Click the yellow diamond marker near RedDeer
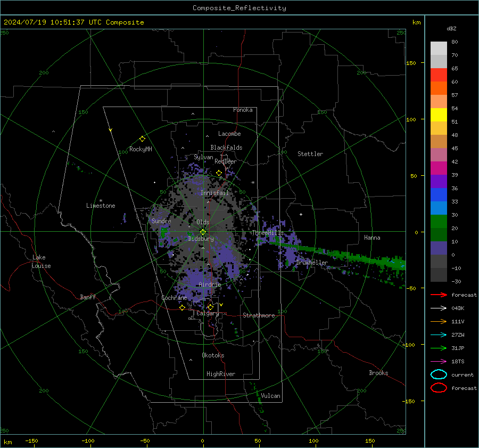Screen dimensions: 479x448 (x=219, y=173)
